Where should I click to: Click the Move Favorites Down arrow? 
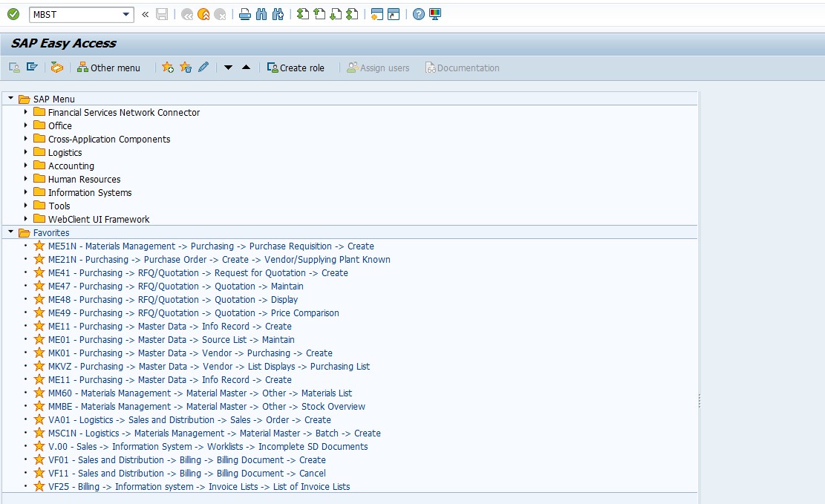(x=229, y=68)
